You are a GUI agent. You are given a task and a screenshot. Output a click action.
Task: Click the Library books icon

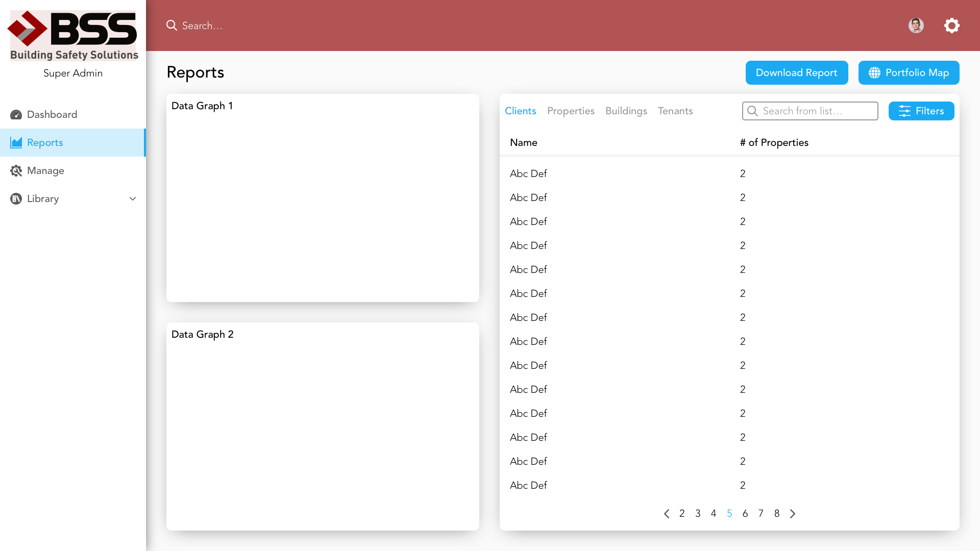click(16, 199)
